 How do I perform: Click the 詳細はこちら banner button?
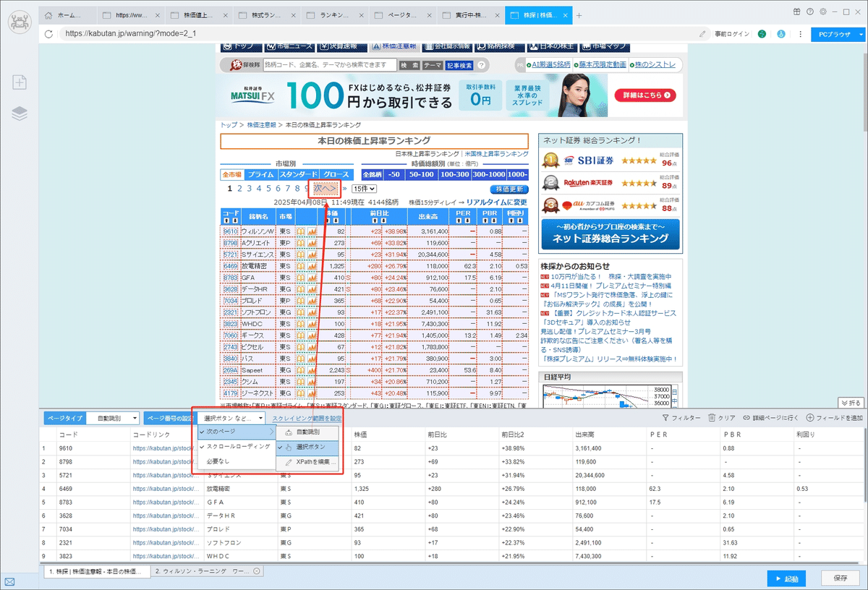644,95
